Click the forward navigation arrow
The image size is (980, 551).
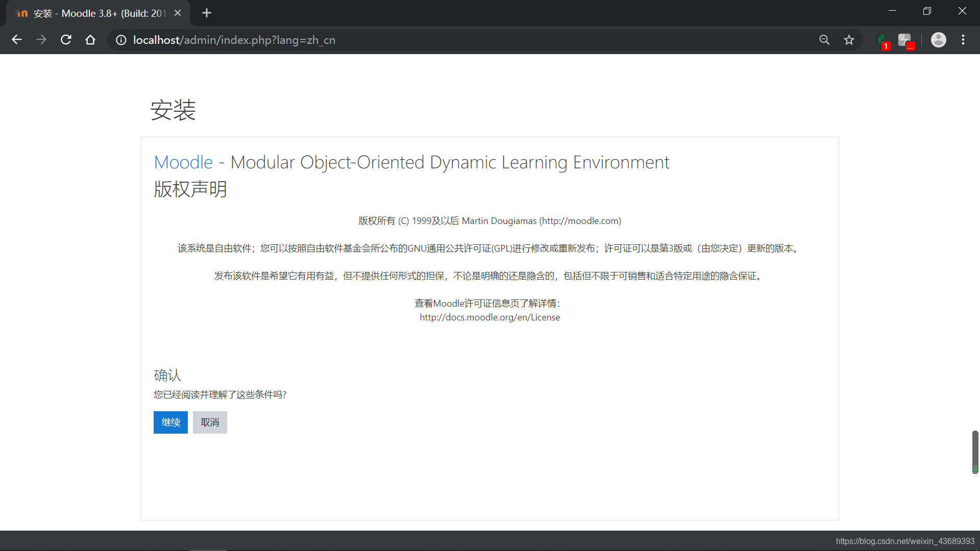point(41,40)
